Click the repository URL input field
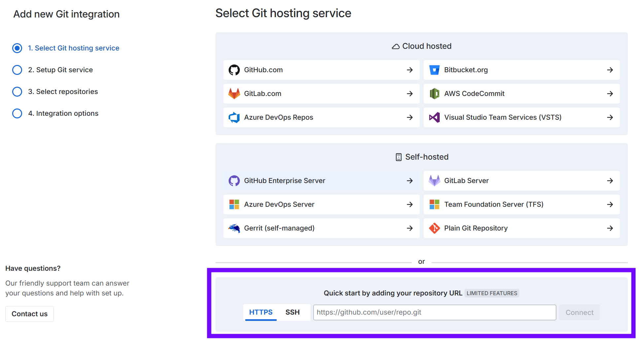Screen dimensions: 644x340 coord(434,312)
